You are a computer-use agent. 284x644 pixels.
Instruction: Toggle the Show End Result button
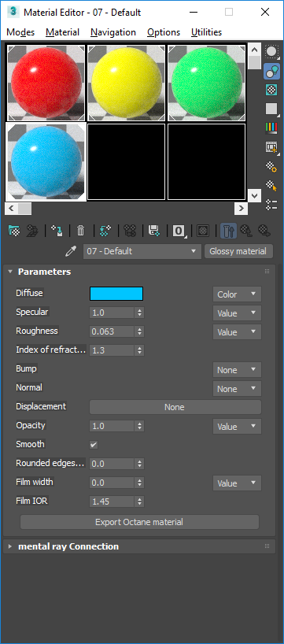click(228, 231)
